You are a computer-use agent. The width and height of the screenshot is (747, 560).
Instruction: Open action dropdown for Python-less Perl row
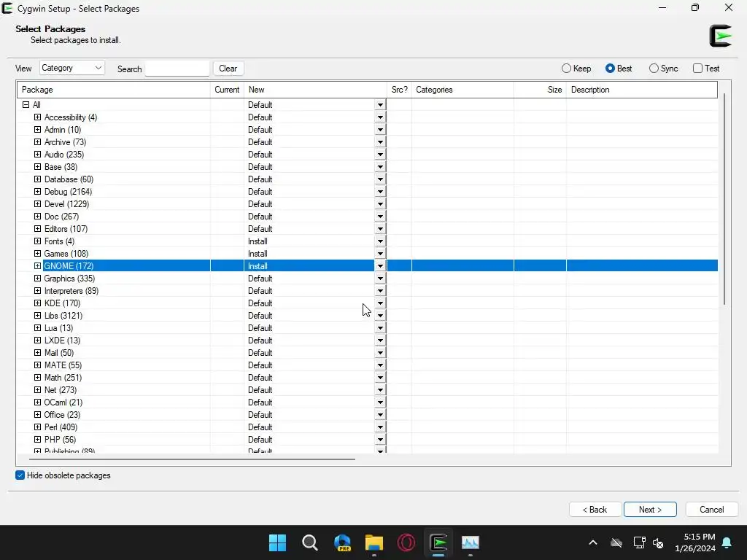click(380, 427)
